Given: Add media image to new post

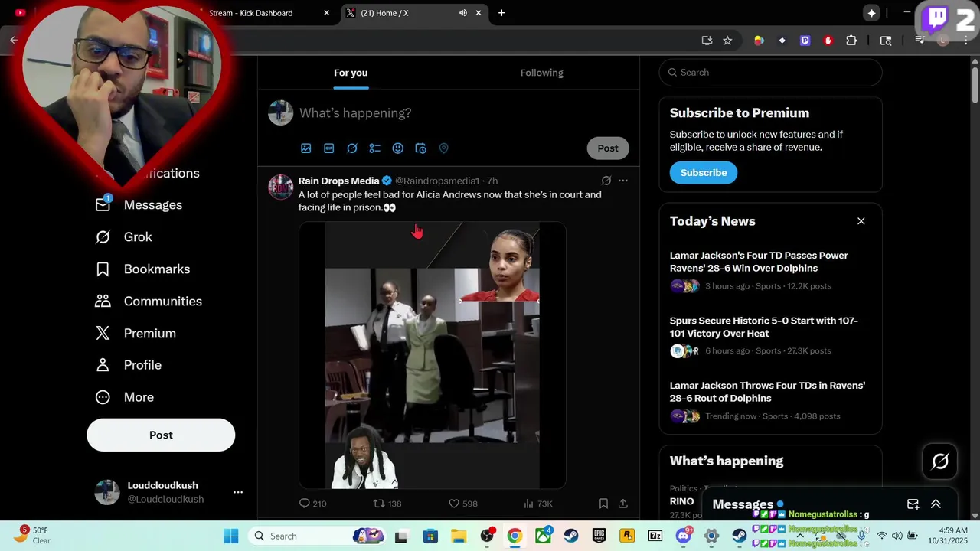Looking at the screenshot, I should [x=306, y=148].
